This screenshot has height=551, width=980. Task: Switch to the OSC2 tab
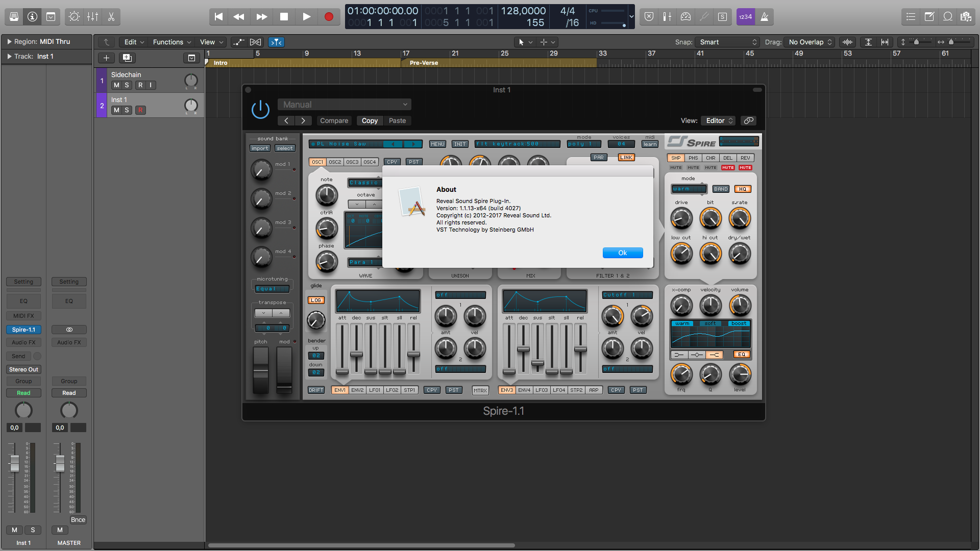[335, 162]
